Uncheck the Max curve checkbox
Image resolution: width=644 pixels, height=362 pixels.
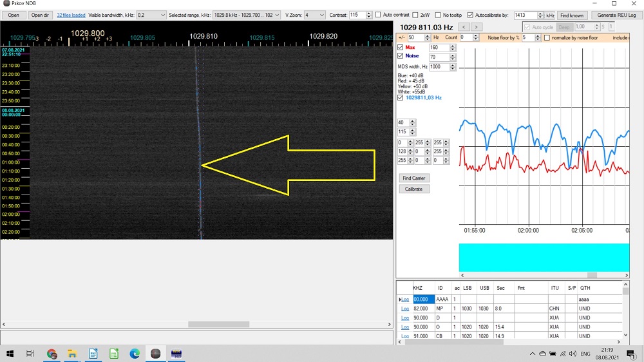coord(401,48)
